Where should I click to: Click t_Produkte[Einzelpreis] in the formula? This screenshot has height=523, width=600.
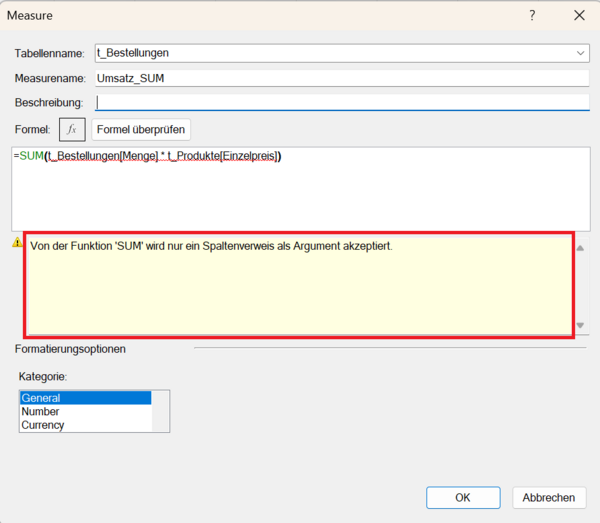tap(227, 156)
